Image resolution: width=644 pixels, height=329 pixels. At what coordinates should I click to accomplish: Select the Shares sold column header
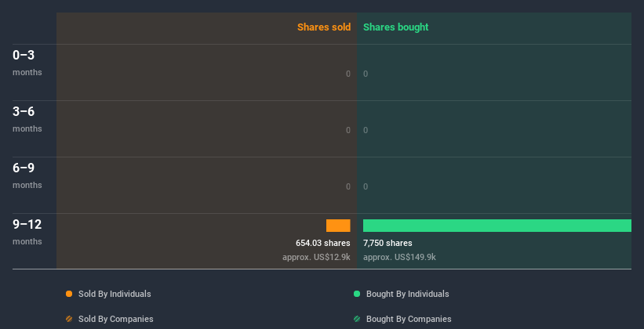pyautogui.click(x=323, y=27)
